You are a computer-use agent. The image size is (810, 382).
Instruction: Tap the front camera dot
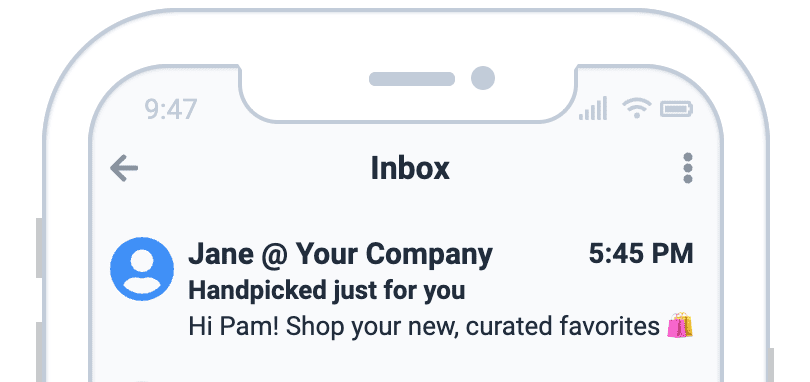(483, 78)
